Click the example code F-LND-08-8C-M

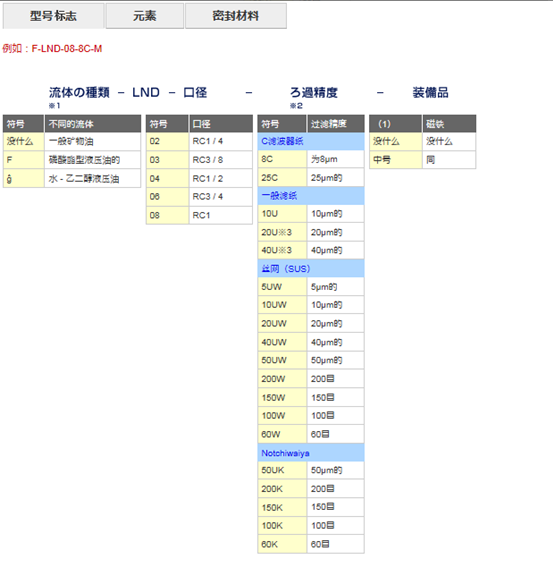tap(67, 48)
